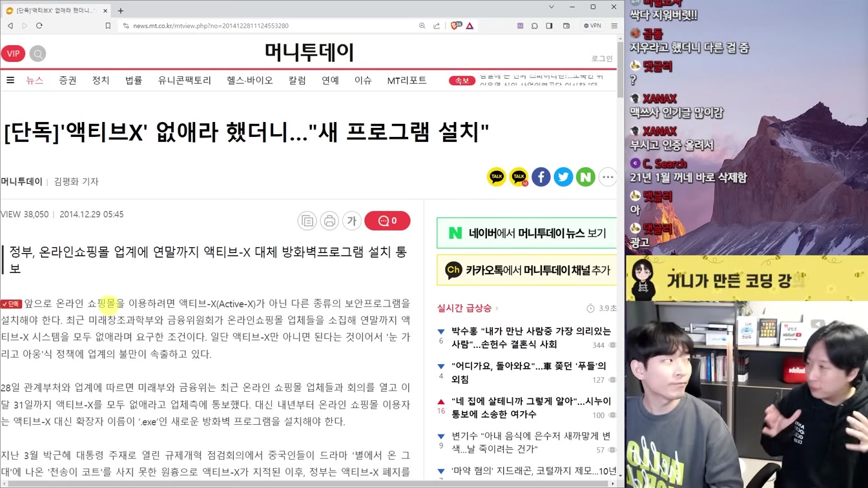This screenshot has width=868, height=488.
Task: Open a new browser tab
Action: tap(121, 10)
